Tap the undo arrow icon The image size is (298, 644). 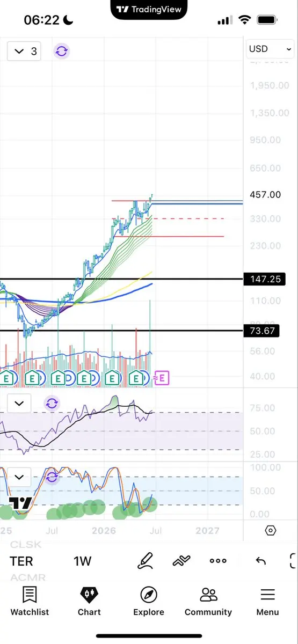tap(260, 561)
